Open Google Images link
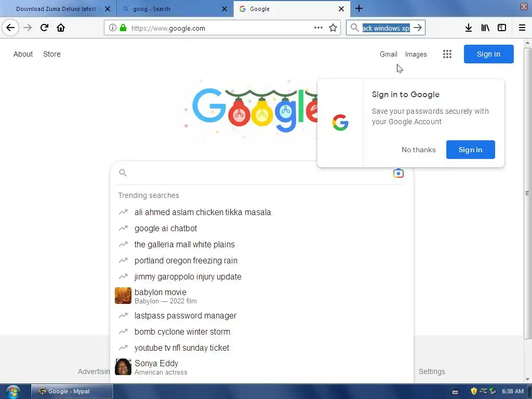Screen dimensions: 532x399 pyautogui.click(x=416, y=54)
